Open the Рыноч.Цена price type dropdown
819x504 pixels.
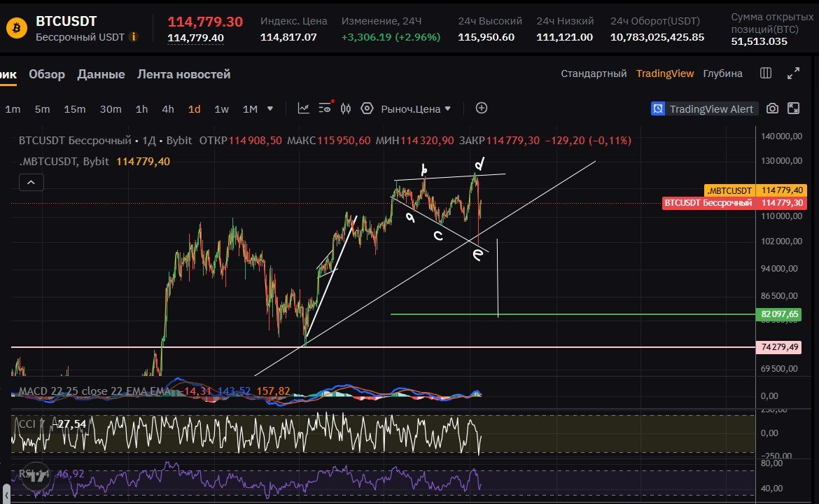(416, 108)
